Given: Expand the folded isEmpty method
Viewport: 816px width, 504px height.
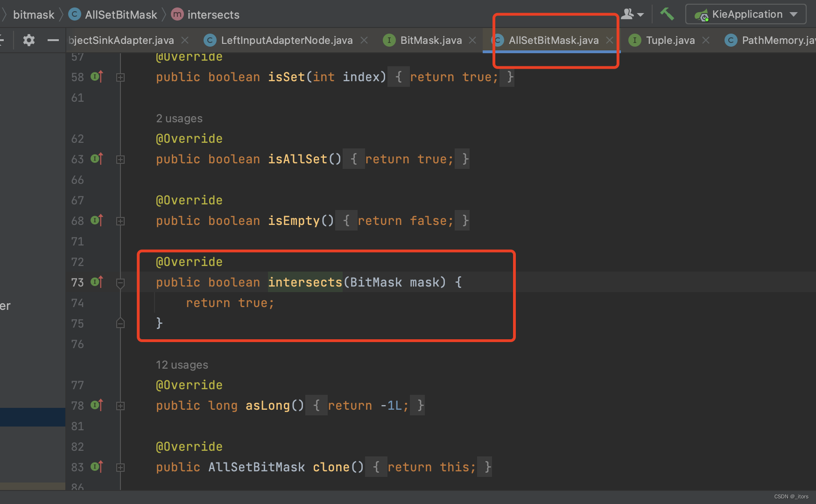Looking at the screenshot, I should [120, 221].
